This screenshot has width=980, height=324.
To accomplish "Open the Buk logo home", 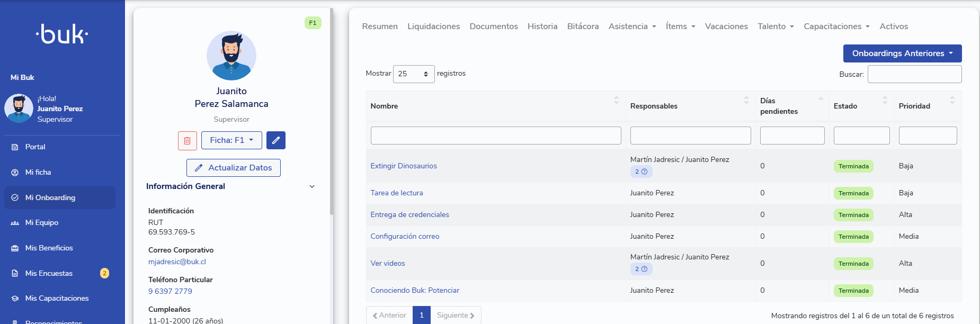I will point(62,34).
